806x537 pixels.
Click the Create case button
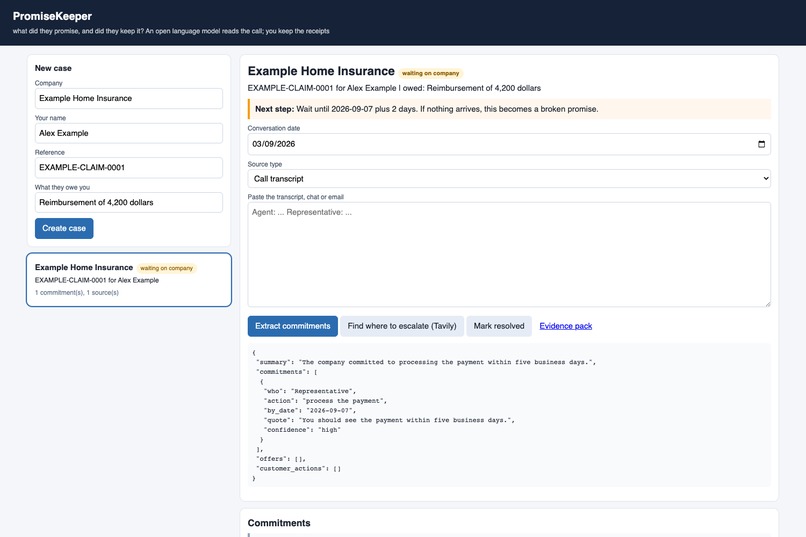point(64,228)
